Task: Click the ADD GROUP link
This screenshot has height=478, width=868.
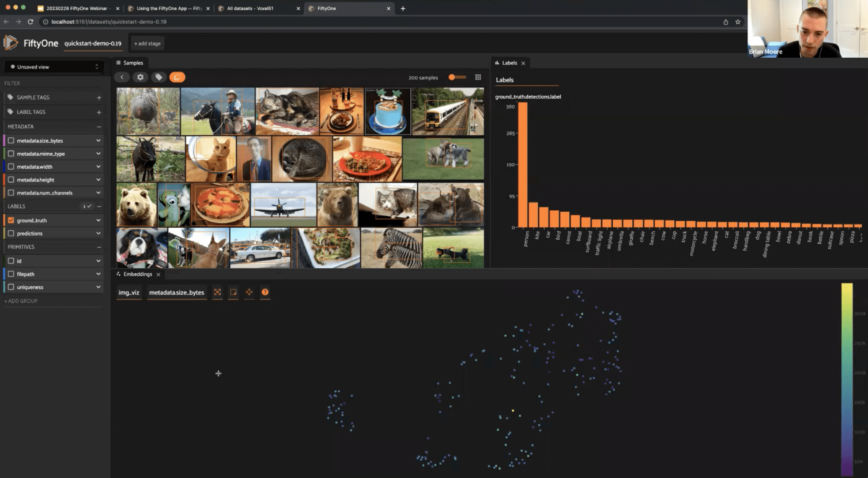Action: tap(21, 301)
